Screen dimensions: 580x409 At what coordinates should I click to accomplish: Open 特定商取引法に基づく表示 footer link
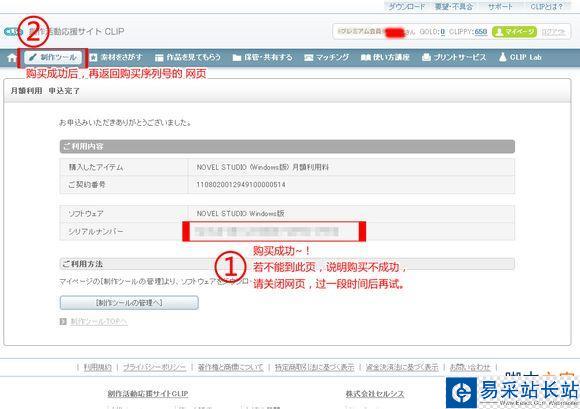[x=314, y=367]
